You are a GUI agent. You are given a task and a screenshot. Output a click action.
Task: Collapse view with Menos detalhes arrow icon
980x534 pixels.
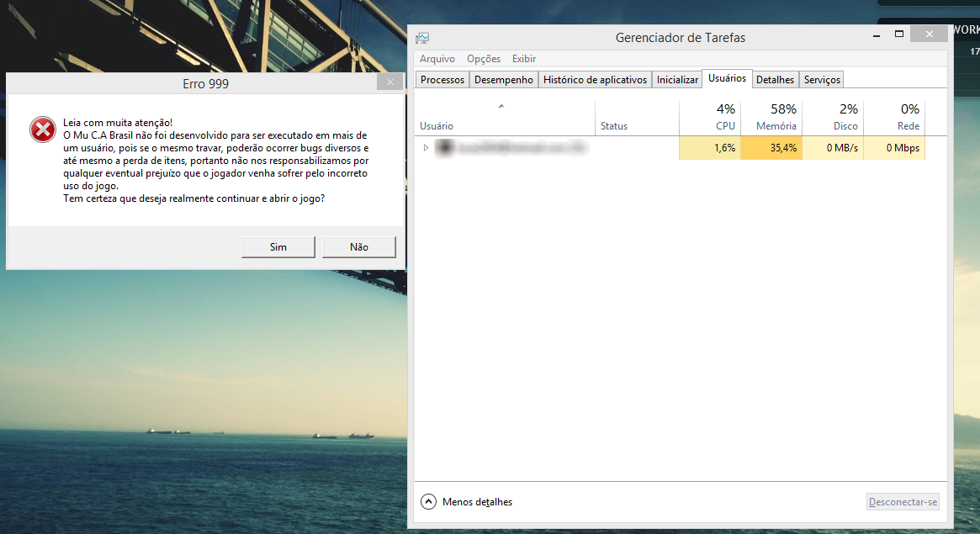(428, 502)
